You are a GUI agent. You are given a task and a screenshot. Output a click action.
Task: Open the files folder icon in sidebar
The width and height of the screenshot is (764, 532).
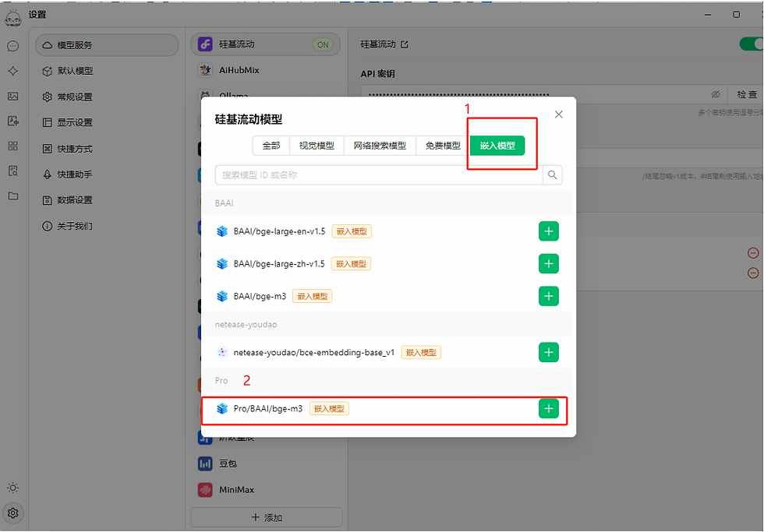(13, 196)
